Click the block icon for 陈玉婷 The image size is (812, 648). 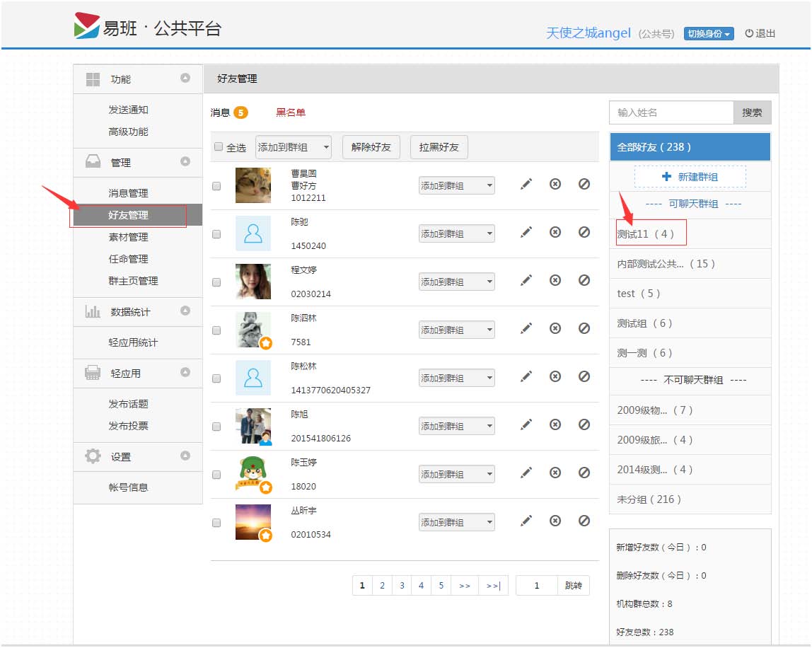tap(584, 473)
